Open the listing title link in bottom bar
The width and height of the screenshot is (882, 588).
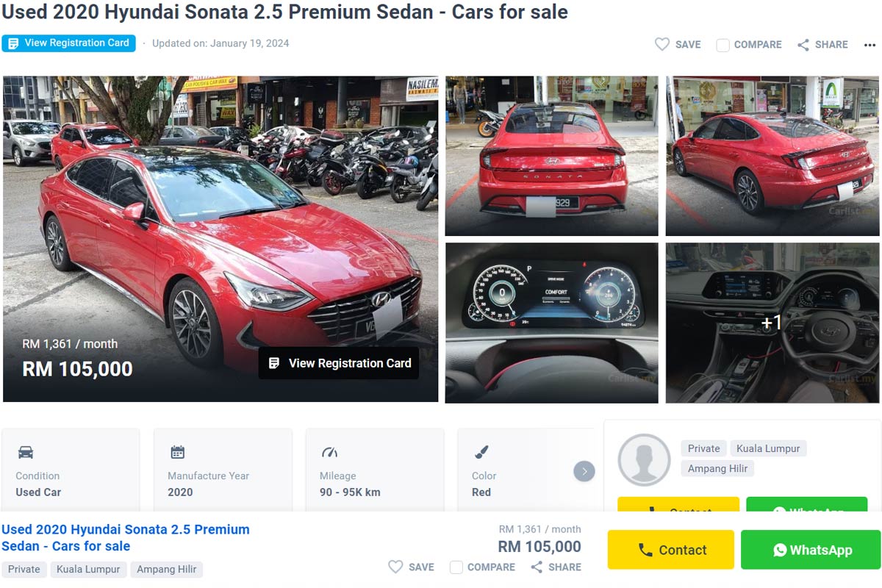tap(126, 537)
